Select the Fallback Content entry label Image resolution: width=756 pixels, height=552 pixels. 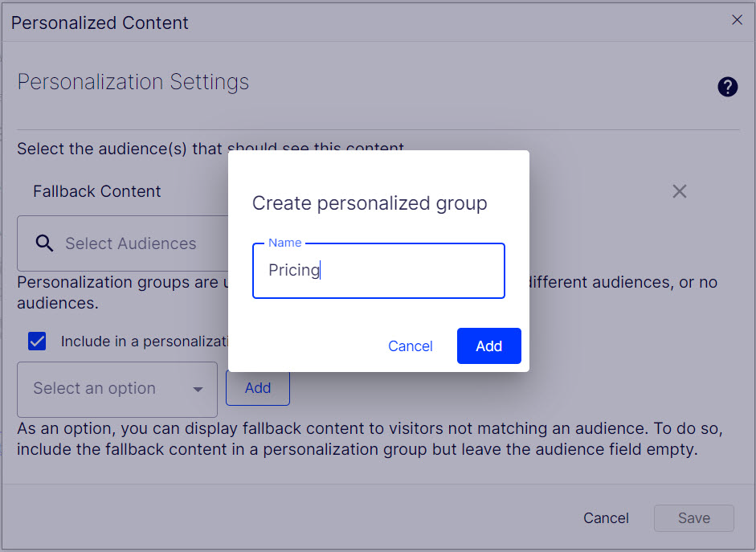97,191
